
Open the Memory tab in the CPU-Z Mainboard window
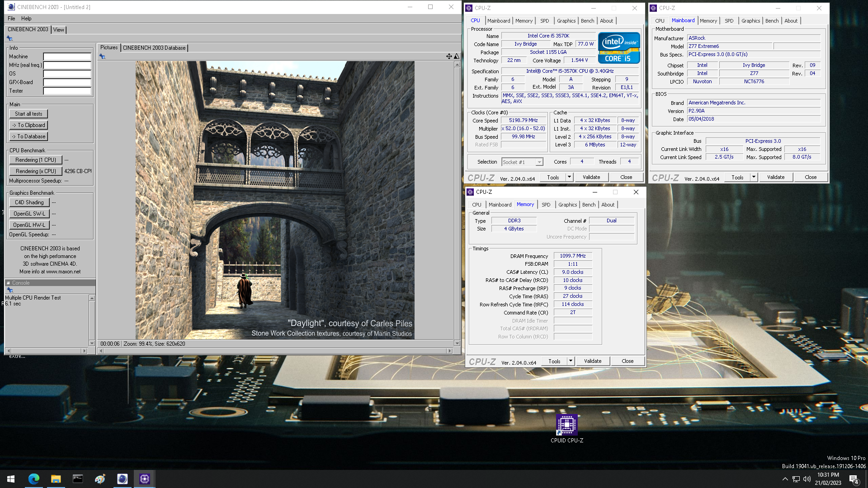[x=708, y=21]
